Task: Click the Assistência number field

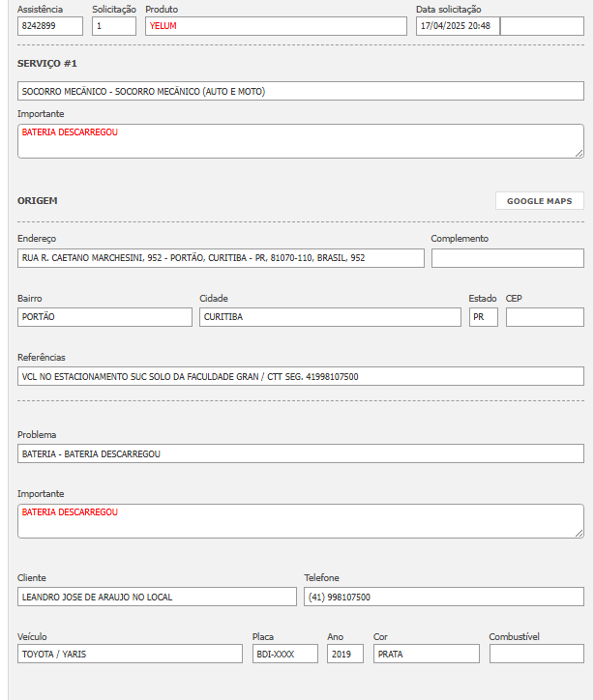Action: [x=50, y=26]
